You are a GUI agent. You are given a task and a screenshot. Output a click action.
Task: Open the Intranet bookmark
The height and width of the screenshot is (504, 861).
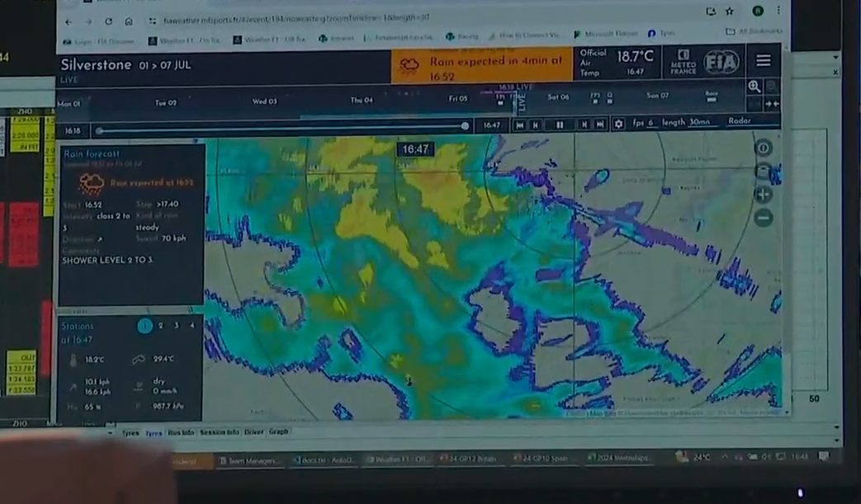point(337,39)
